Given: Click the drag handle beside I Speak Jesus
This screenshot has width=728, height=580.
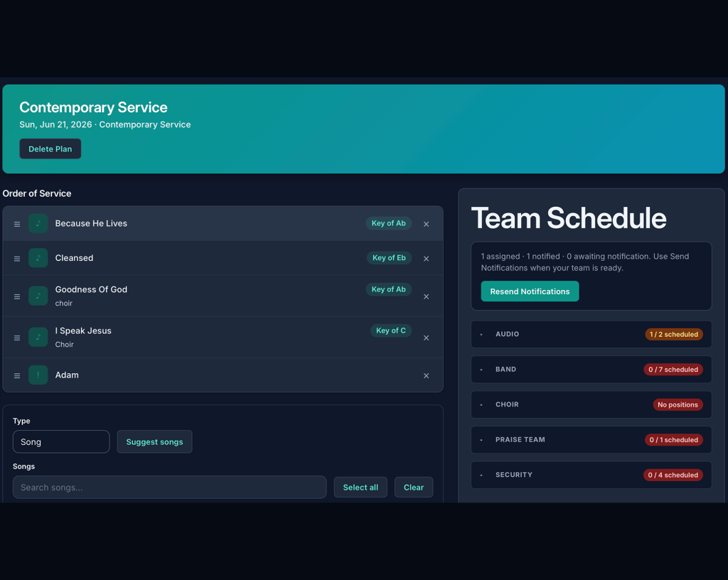Looking at the screenshot, I should pos(17,338).
